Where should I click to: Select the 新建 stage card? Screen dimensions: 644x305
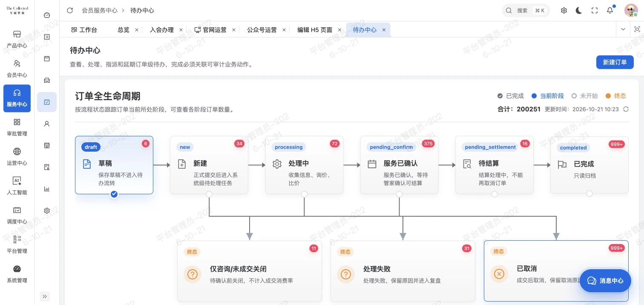pyautogui.click(x=209, y=165)
